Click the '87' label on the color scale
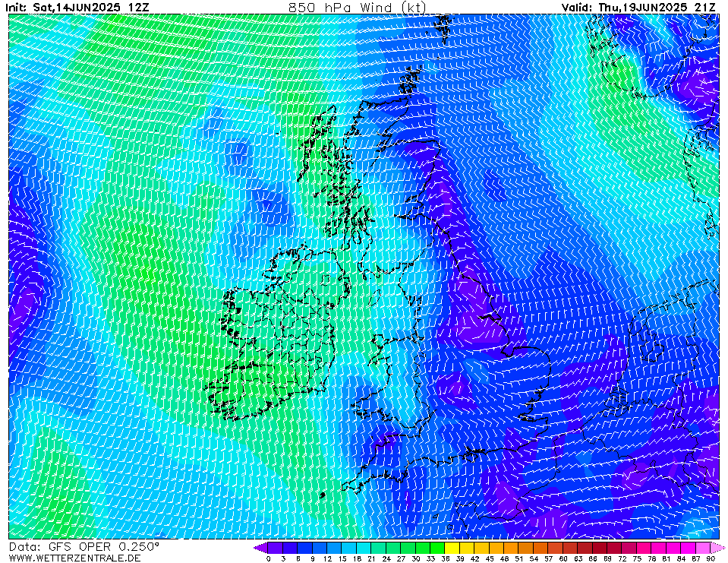The height and width of the screenshot is (563, 728). click(x=696, y=558)
